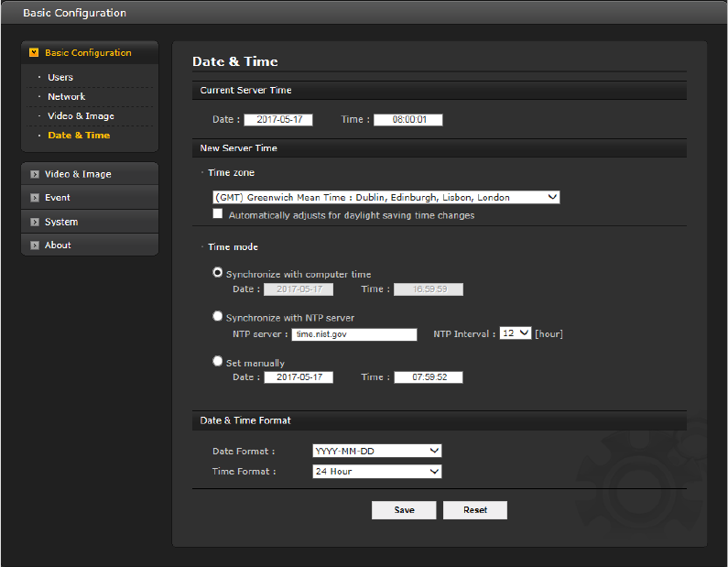Click the Video & Image section arrow icon

click(x=35, y=174)
